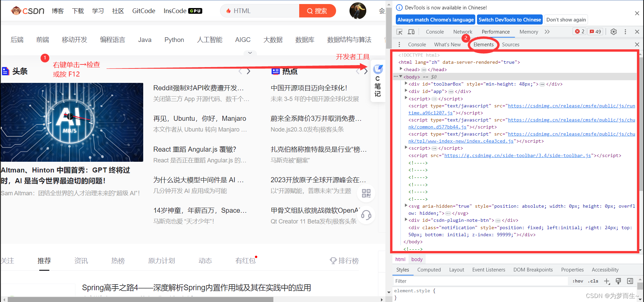The image size is (644, 302).
Task: Toggle the device toolbar icon
Action: [x=411, y=32]
